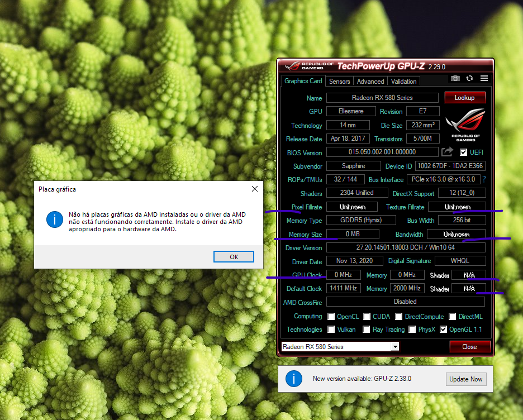Click the GPU Clock value 0 MHz
This screenshot has width=523, height=420.
343,275
